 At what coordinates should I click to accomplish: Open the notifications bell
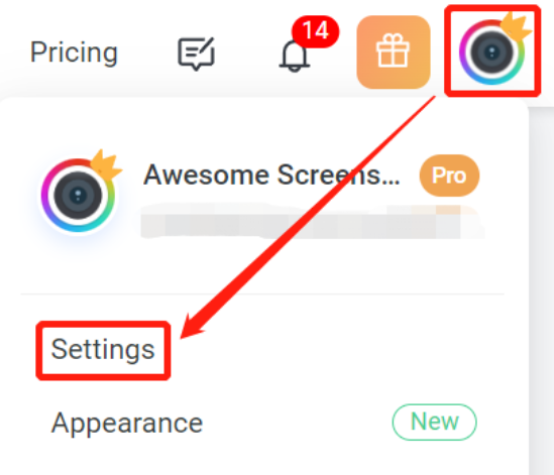tap(294, 56)
